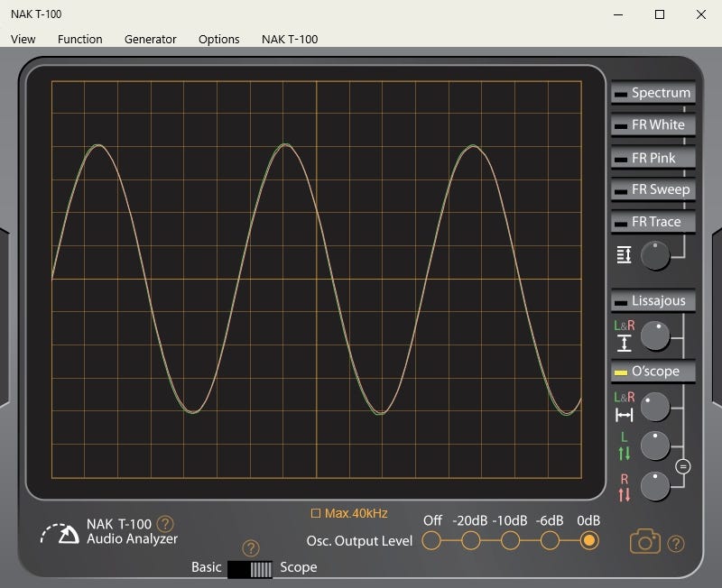722x588 pixels.
Task: Click the Lissajous L&R scale knob
Action: click(x=655, y=336)
